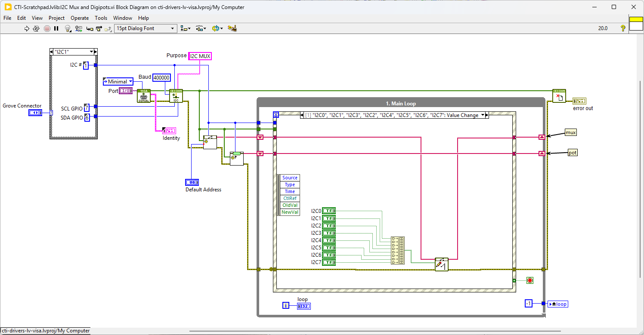Click the Default Address U8 terminal
The height and width of the screenshot is (335, 644).
pyautogui.click(x=192, y=182)
